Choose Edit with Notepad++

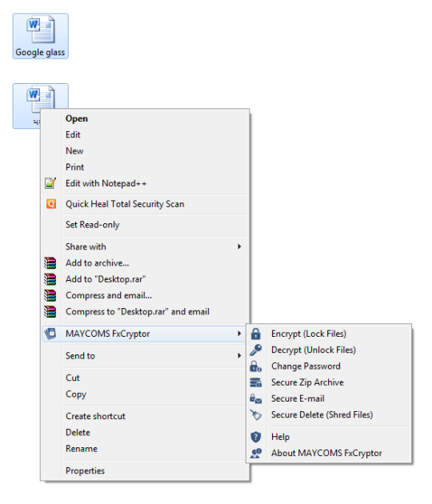point(146,183)
